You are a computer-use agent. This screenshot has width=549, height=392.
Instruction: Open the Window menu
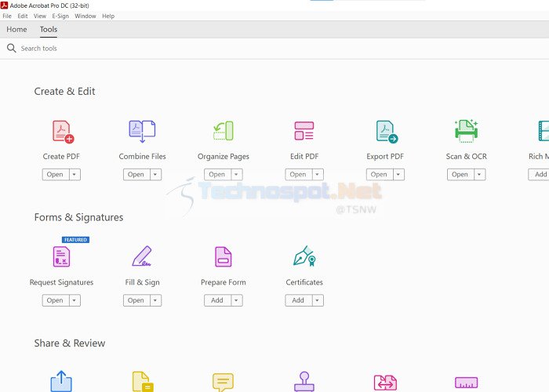pyautogui.click(x=85, y=16)
